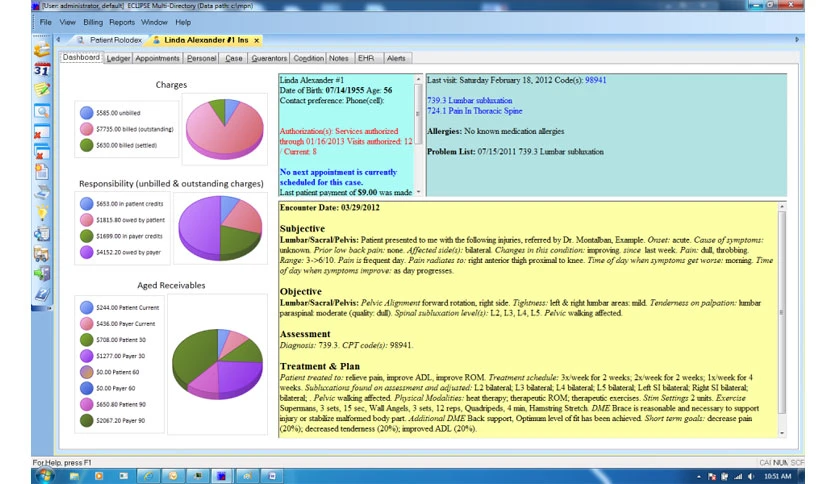
Task: Open the Help menu
Action: tap(183, 22)
